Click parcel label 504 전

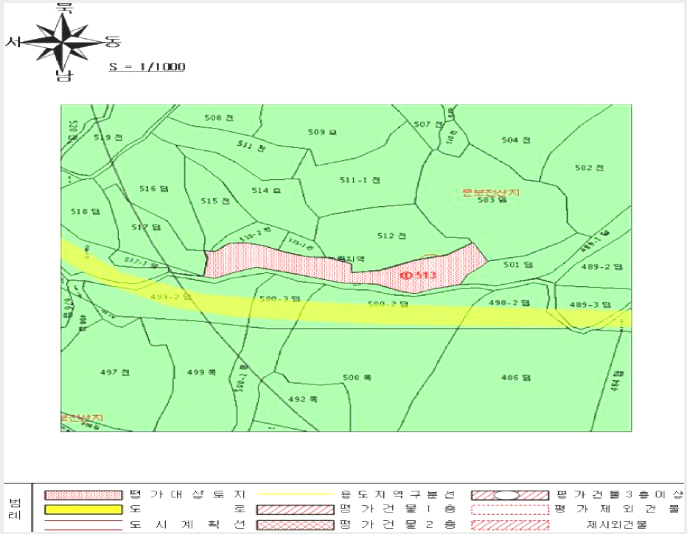click(516, 140)
